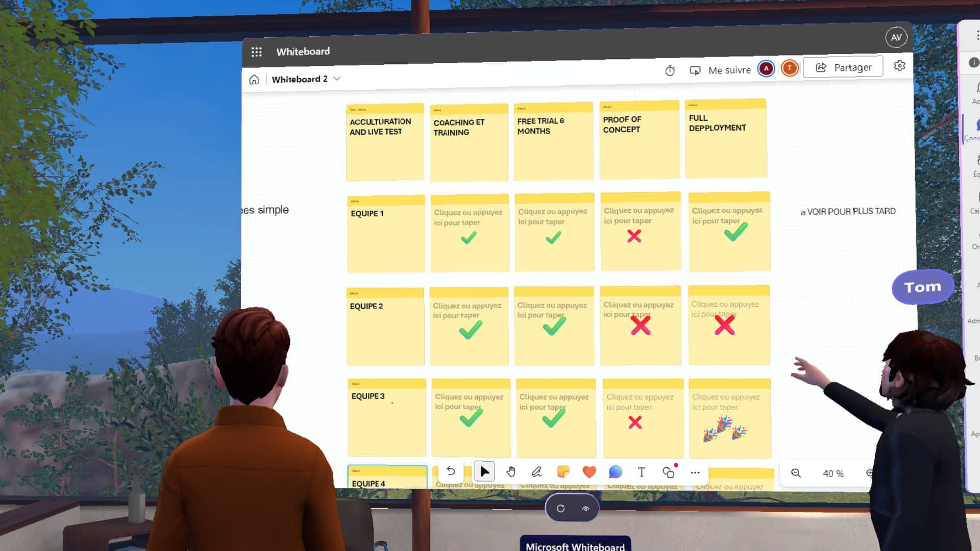Click EQUIPE 1 checkmark under FULL DEPPLOYMENT
Viewport: 980px width, 551px height.
click(736, 232)
